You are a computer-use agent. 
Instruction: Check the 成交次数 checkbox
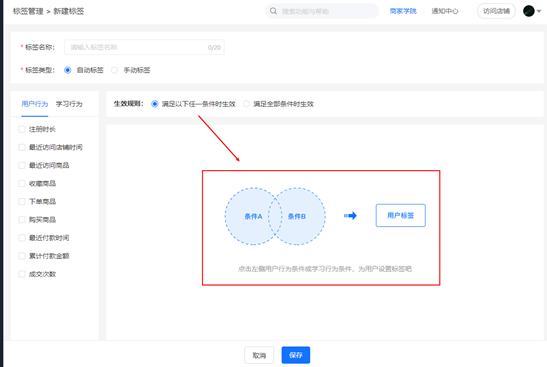pos(22,274)
